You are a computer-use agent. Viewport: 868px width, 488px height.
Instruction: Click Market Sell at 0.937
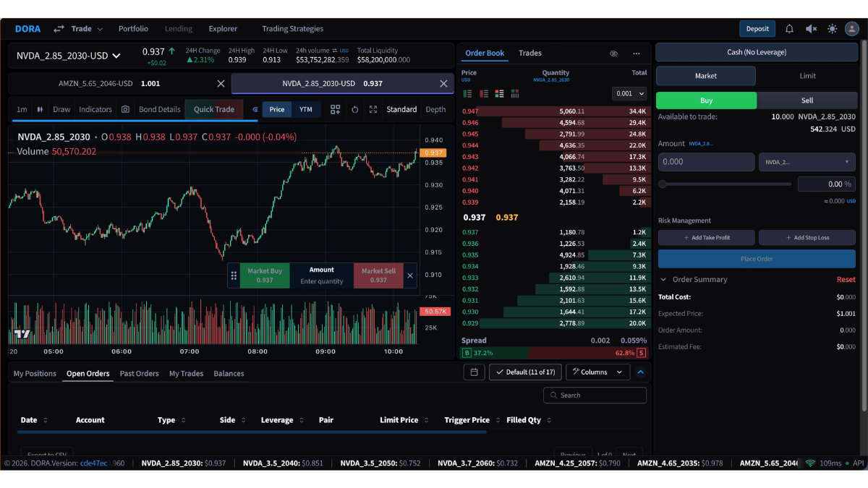[378, 275]
